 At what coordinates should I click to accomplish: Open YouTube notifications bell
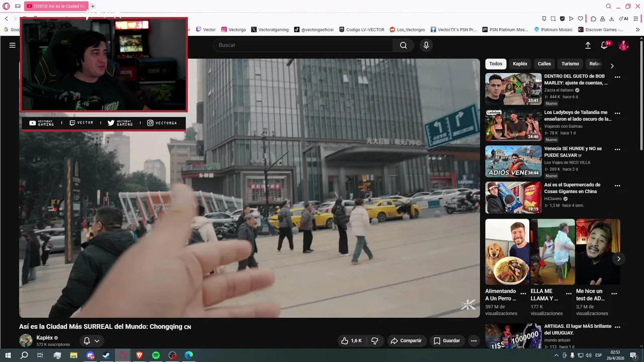tap(604, 45)
